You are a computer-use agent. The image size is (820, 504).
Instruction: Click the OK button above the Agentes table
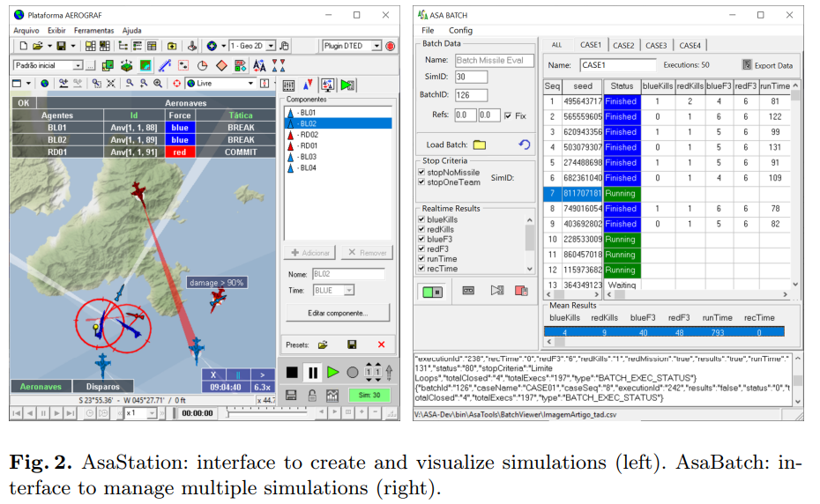[24, 103]
